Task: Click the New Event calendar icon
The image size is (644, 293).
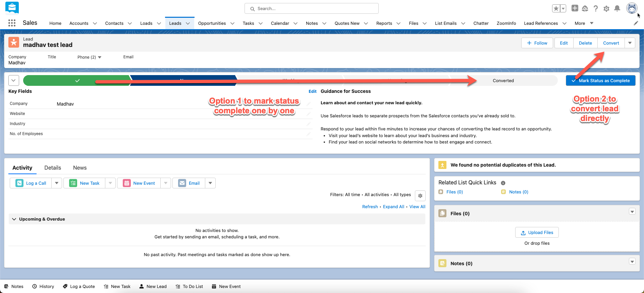Action: click(127, 183)
